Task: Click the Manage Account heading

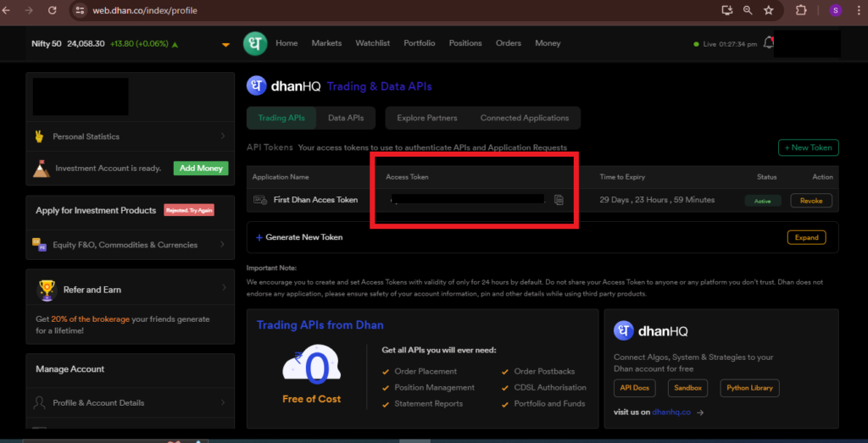Action: (x=70, y=369)
